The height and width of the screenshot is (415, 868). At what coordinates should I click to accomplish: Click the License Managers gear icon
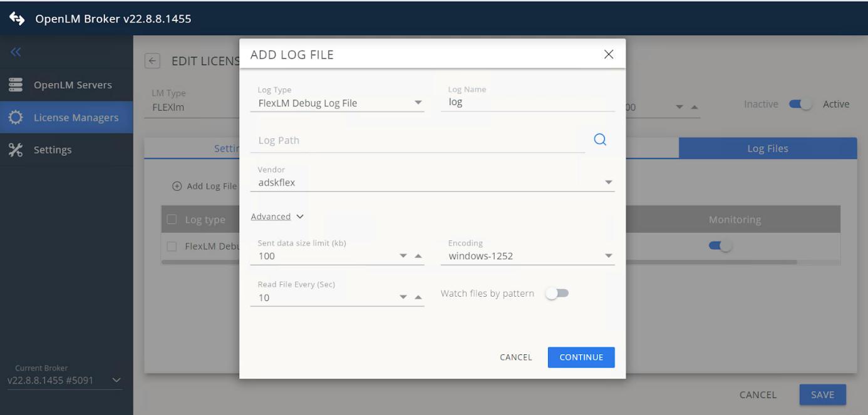click(16, 117)
